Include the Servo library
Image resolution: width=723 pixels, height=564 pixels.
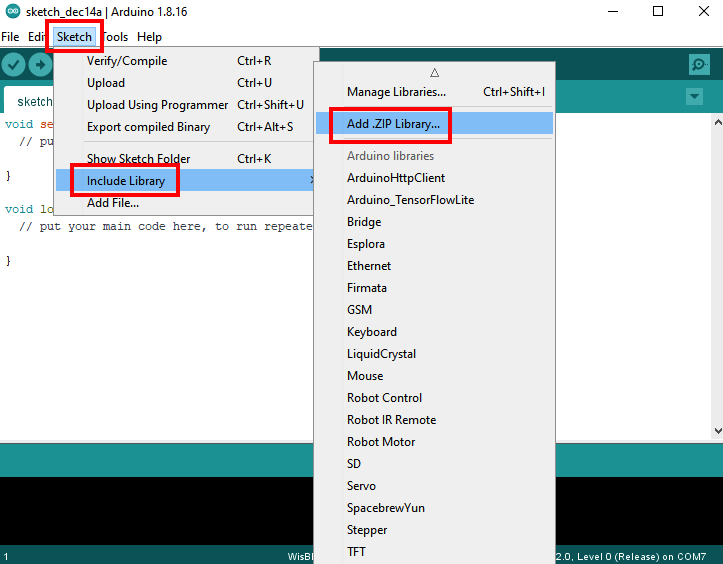coord(434,486)
